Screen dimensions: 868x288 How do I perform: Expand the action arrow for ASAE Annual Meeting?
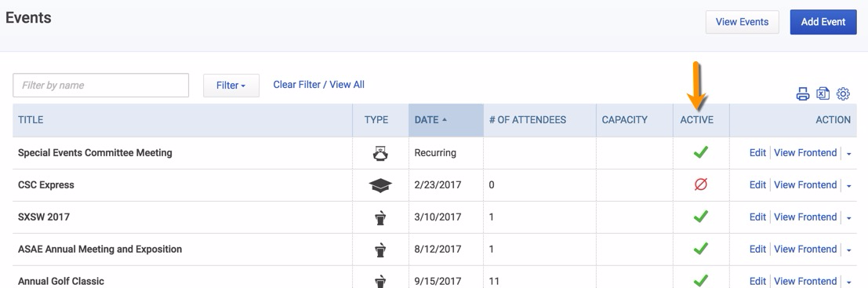click(x=848, y=250)
